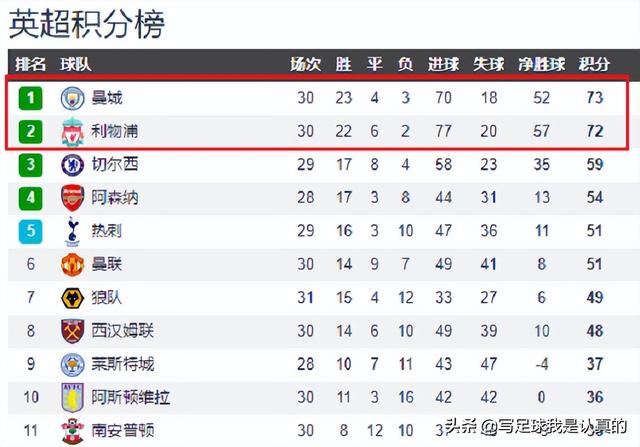Screen dimensions: 640x447
Task: Click the 场次 column header
Action: click(305, 64)
